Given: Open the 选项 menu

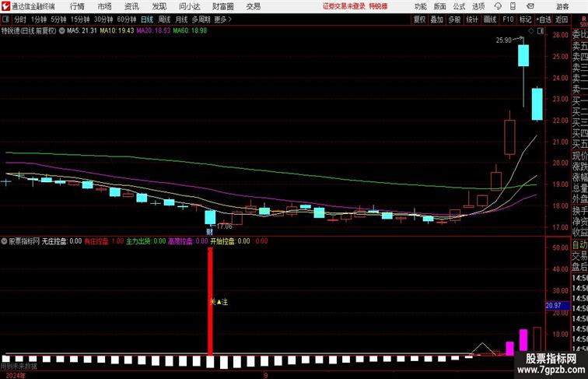Looking at the screenshot, I should click(x=478, y=6).
